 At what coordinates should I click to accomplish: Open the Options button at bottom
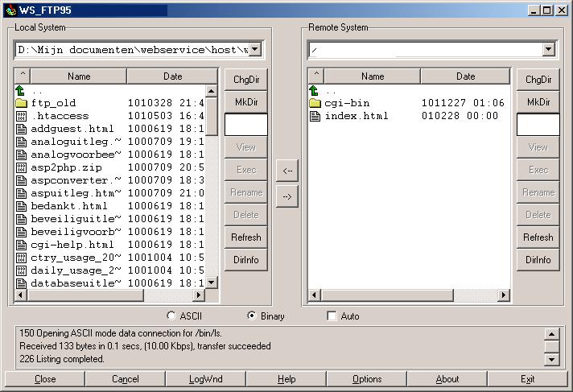tap(366, 379)
